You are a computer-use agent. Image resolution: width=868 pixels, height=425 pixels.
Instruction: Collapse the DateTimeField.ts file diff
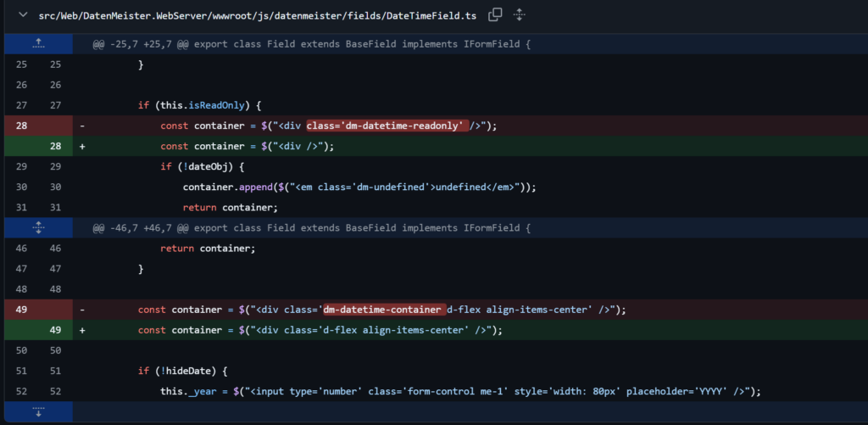tap(21, 15)
